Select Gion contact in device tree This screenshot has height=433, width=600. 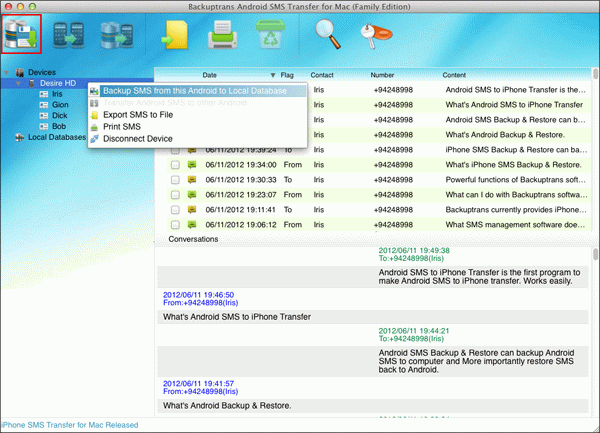coord(60,105)
